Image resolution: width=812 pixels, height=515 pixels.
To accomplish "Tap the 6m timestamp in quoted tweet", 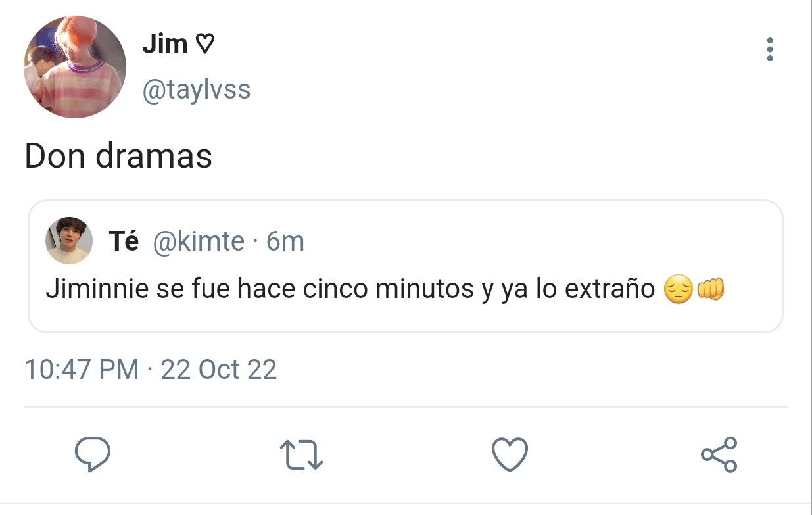I will click(x=285, y=242).
